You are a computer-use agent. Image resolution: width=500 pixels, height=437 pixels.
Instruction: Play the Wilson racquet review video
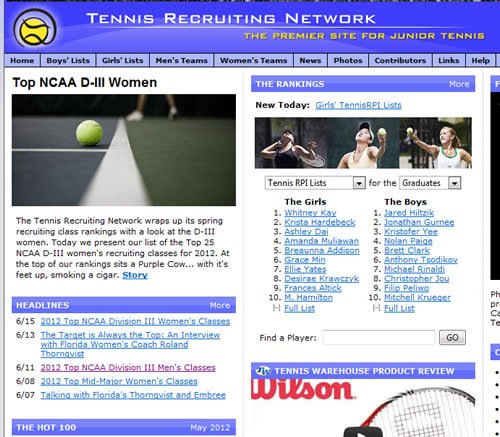tap(363, 432)
